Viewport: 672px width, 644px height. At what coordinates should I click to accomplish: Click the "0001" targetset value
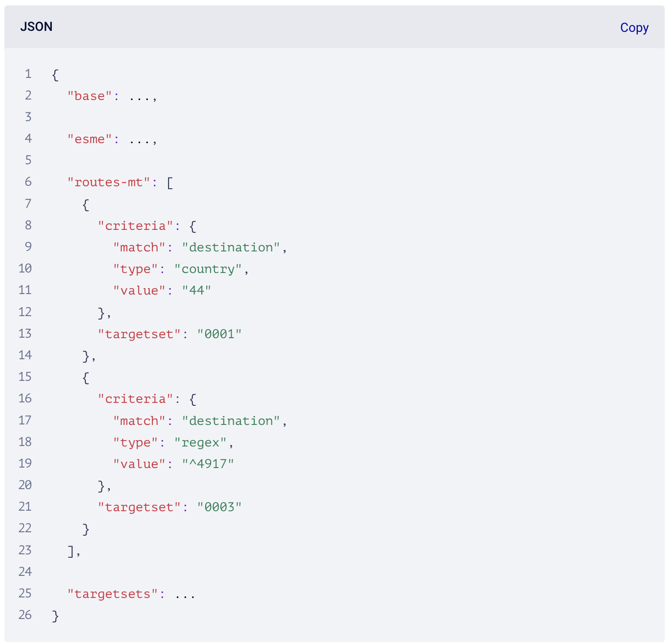point(219,334)
